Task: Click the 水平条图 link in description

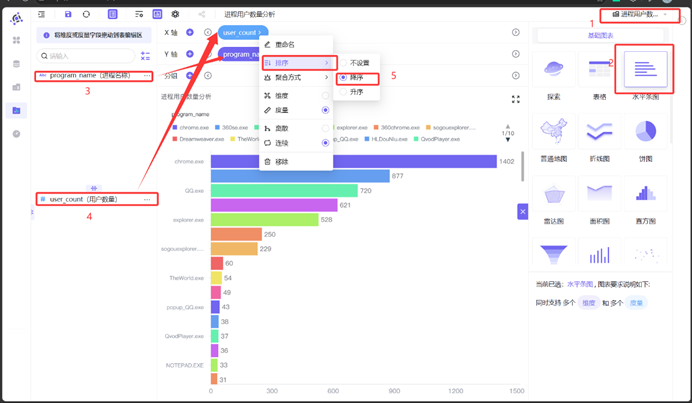Action: click(580, 284)
